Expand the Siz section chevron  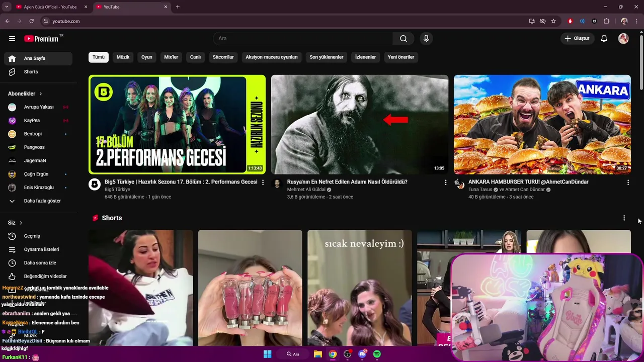(21, 223)
